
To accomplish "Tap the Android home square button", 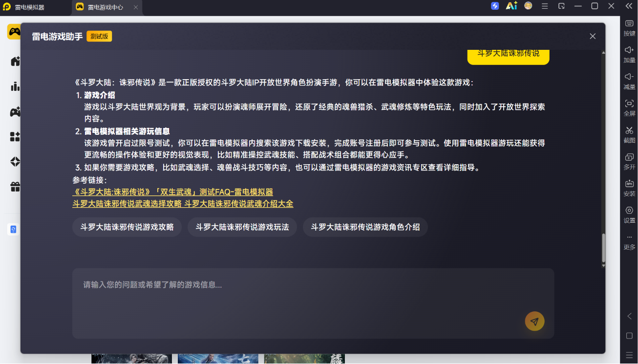I will (x=629, y=336).
